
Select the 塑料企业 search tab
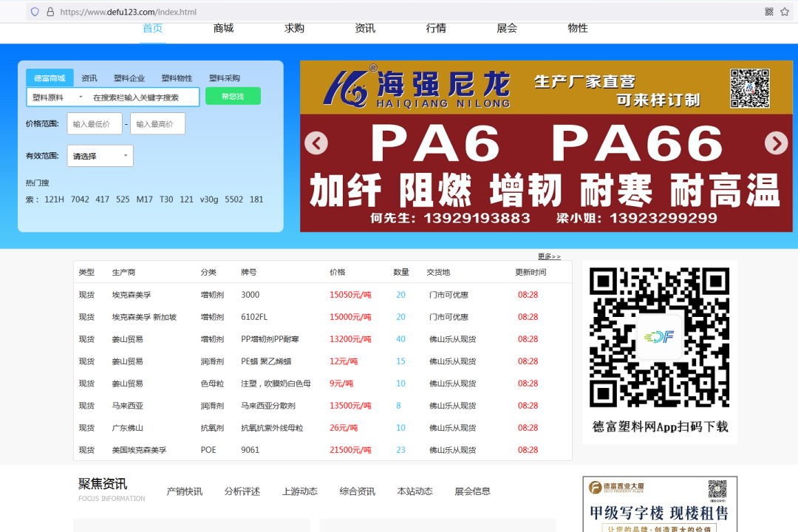(x=129, y=78)
